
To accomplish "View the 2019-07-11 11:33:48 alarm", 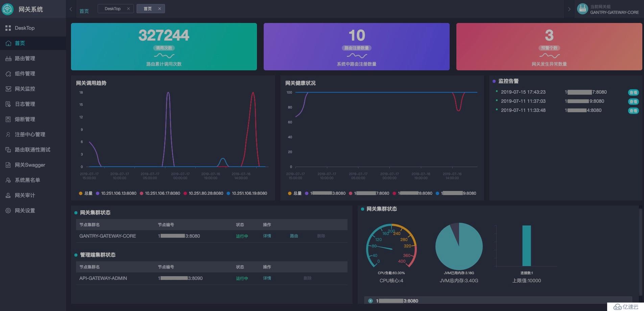I will tap(633, 111).
